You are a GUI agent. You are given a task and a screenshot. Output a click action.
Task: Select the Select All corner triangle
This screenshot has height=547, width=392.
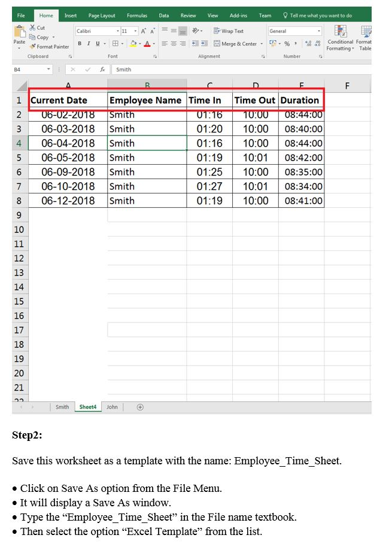[20, 86]
